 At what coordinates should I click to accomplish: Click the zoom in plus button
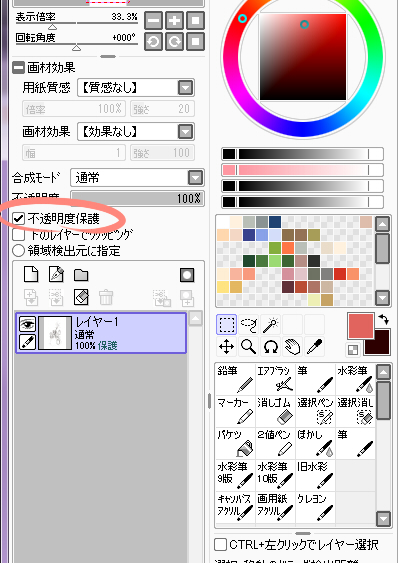[x=175, y=20]
